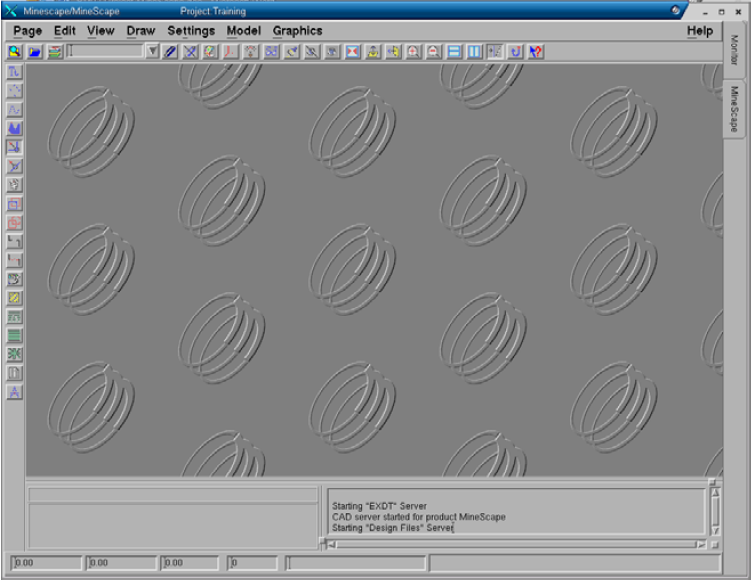Click the zoom in magnifier icon

click(413, 51)
